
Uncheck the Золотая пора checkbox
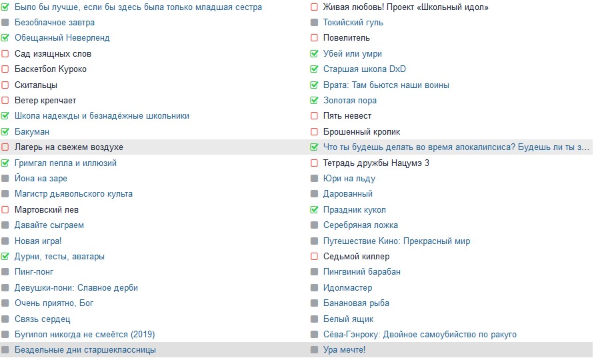point(314,101)
